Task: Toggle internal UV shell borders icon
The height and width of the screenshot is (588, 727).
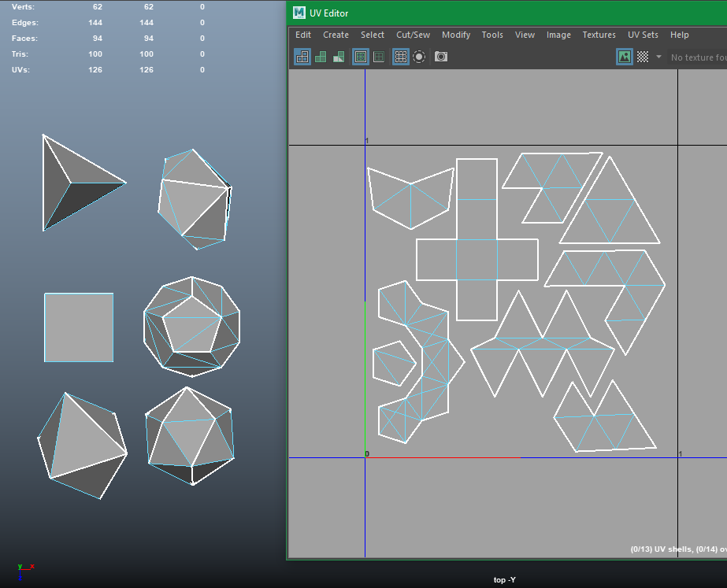Action: (379, 57)
